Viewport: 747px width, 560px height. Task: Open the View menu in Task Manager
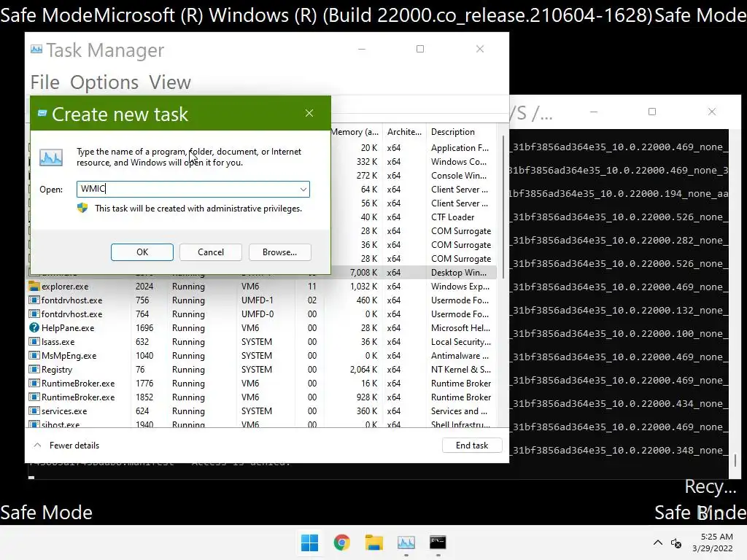coord(169,82)
